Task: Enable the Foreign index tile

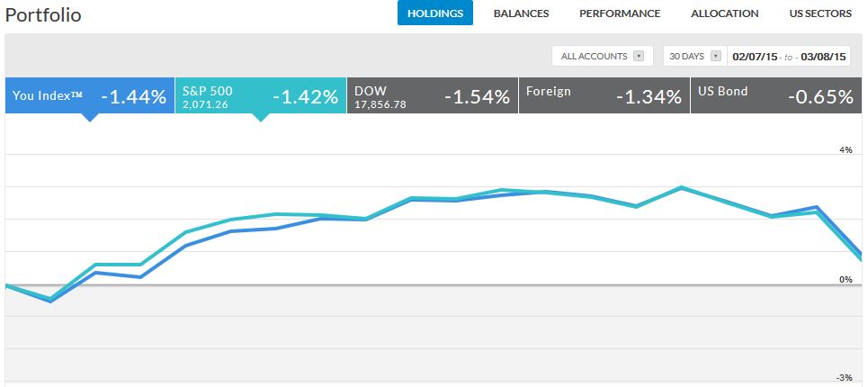Action: 604,96
